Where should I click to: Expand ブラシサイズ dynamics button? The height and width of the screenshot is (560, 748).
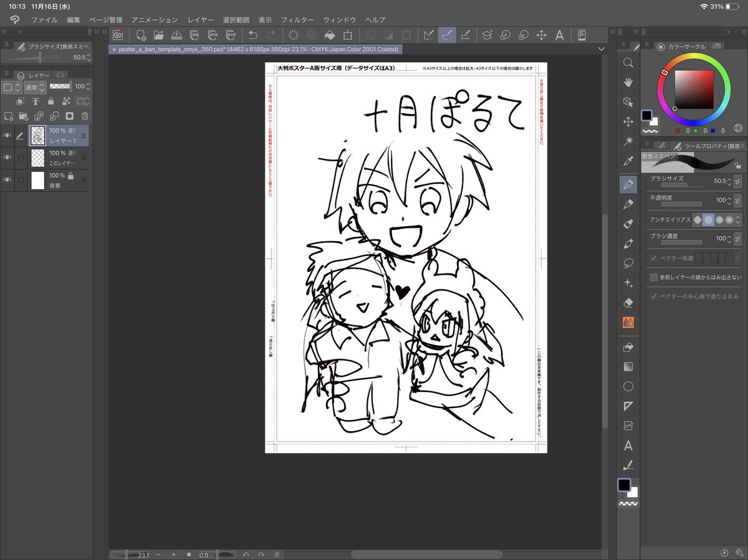point(738,181)
